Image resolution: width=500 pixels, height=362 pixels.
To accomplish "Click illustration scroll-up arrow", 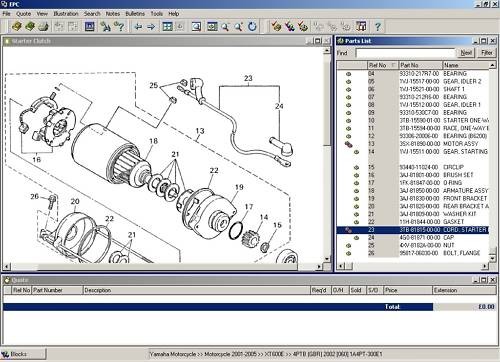I will (327, 51).
